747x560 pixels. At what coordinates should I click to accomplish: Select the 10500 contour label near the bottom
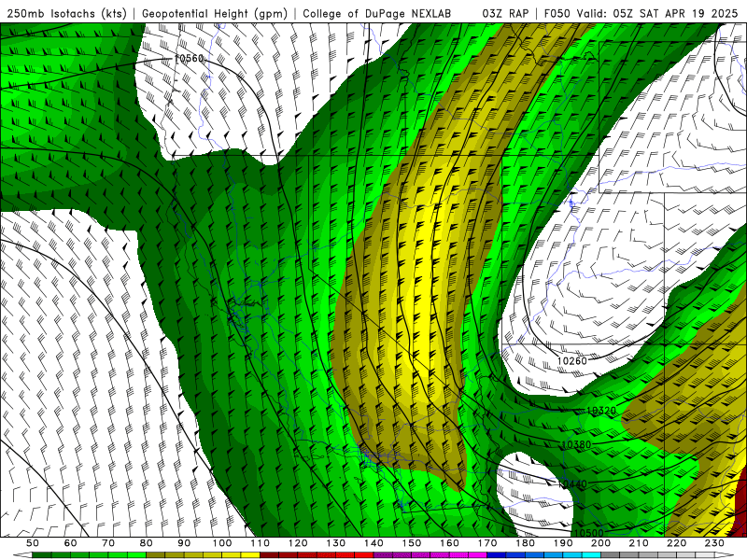(x=589, y=533)
